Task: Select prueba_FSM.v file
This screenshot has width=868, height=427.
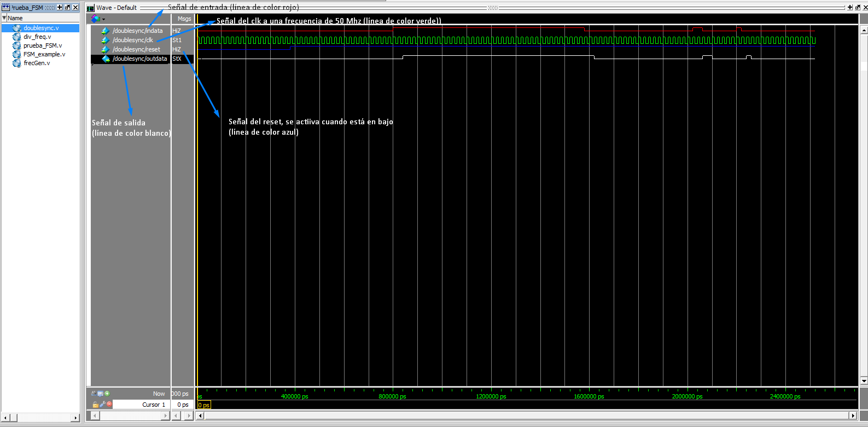Action: [x=43, y=45]
